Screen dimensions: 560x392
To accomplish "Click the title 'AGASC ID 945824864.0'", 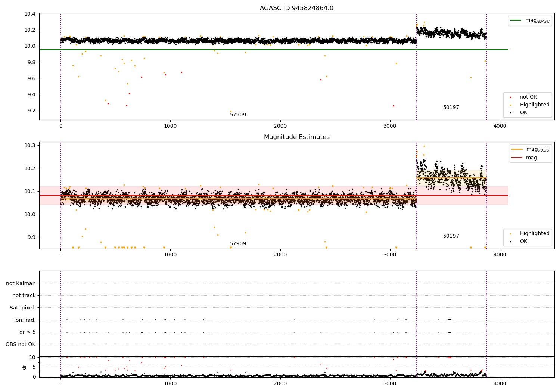I will tap(296, 8).
